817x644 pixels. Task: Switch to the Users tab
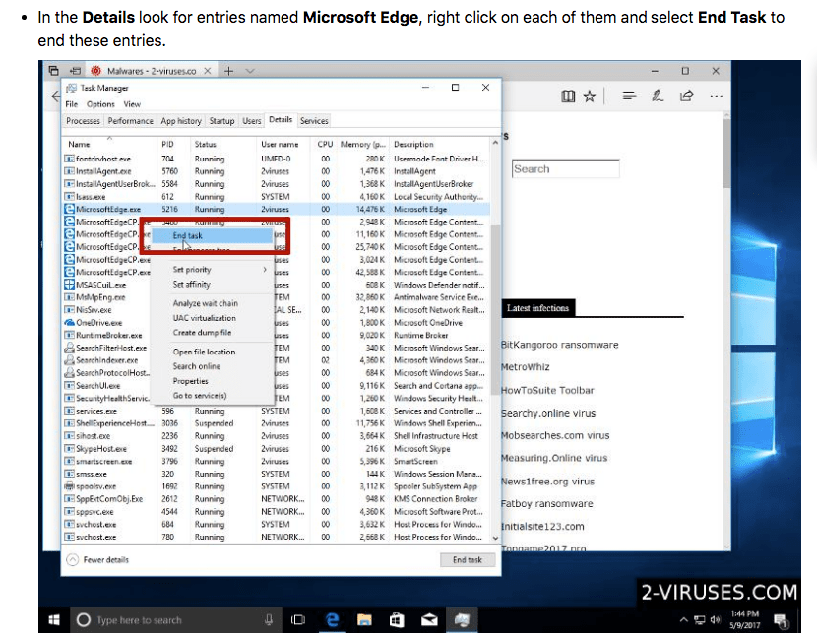tap(252, 121)
